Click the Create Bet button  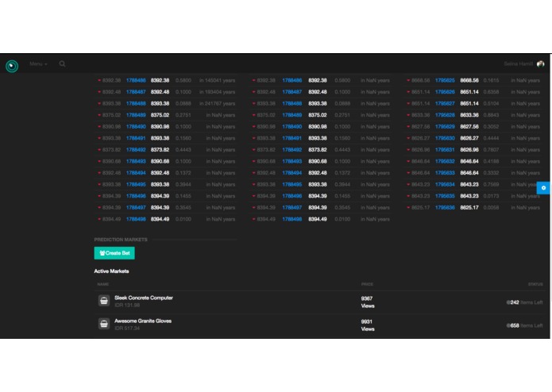[114, 253]
